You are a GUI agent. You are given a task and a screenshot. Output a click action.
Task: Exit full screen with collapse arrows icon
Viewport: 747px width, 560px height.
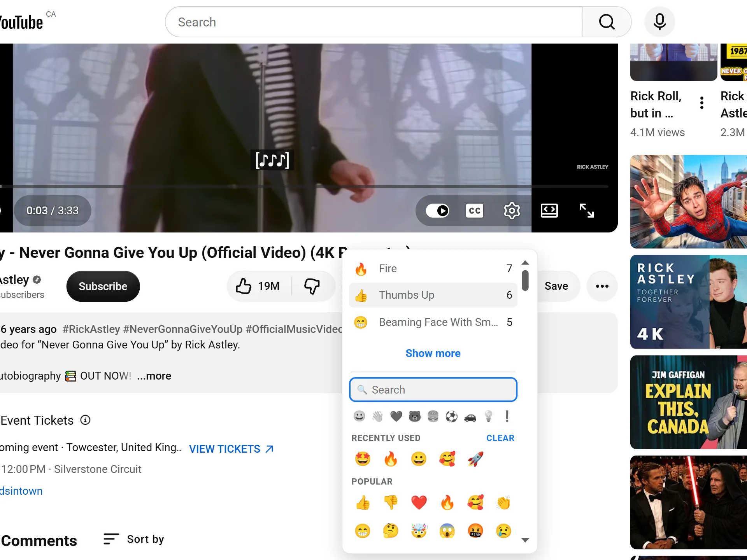click(586, 210)
